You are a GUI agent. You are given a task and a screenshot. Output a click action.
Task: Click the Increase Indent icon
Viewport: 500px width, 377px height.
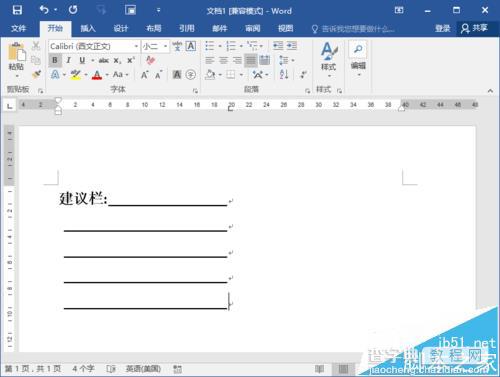(291, 45)
